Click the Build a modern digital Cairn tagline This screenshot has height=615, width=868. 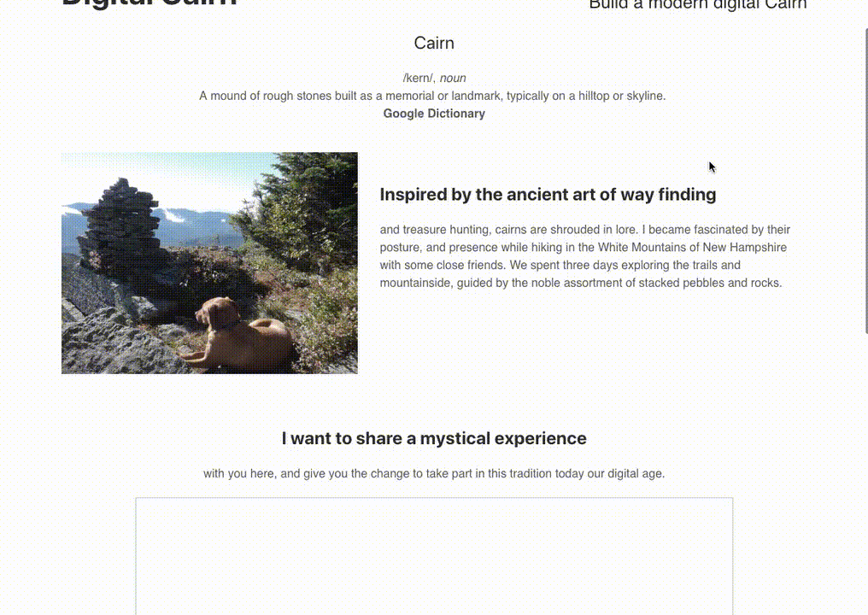(697, 4)
